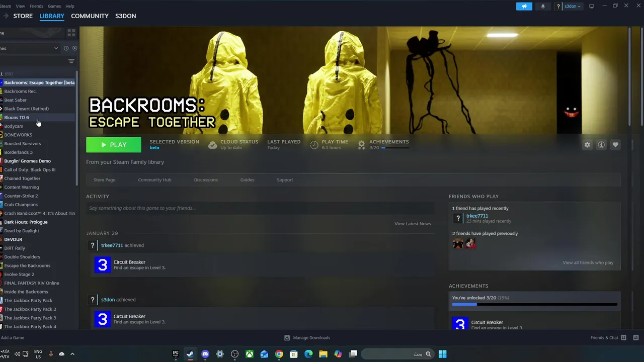Open the Help menu
The image size is (644, 362).
coord(70,6)
